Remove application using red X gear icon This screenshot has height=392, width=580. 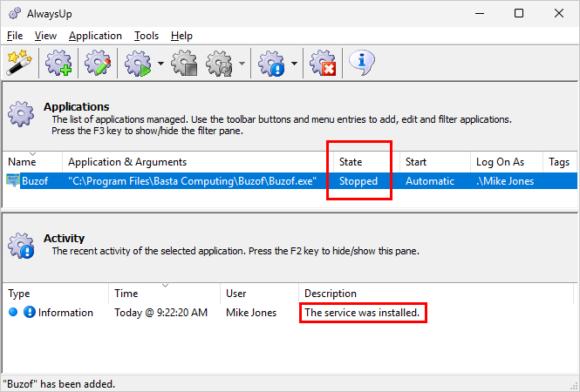tap(323, 64)
